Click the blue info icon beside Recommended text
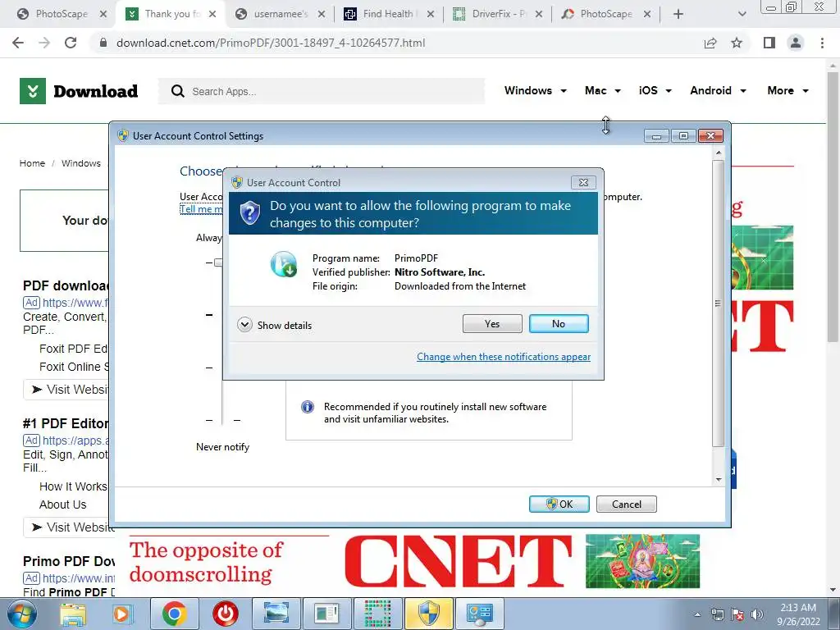 coord(308,407)
